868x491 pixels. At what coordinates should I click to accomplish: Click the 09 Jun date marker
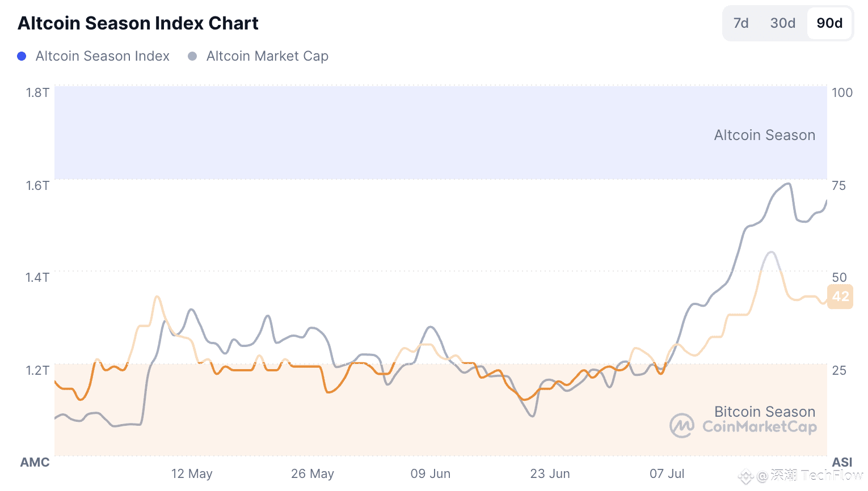(x=431, y=473)
